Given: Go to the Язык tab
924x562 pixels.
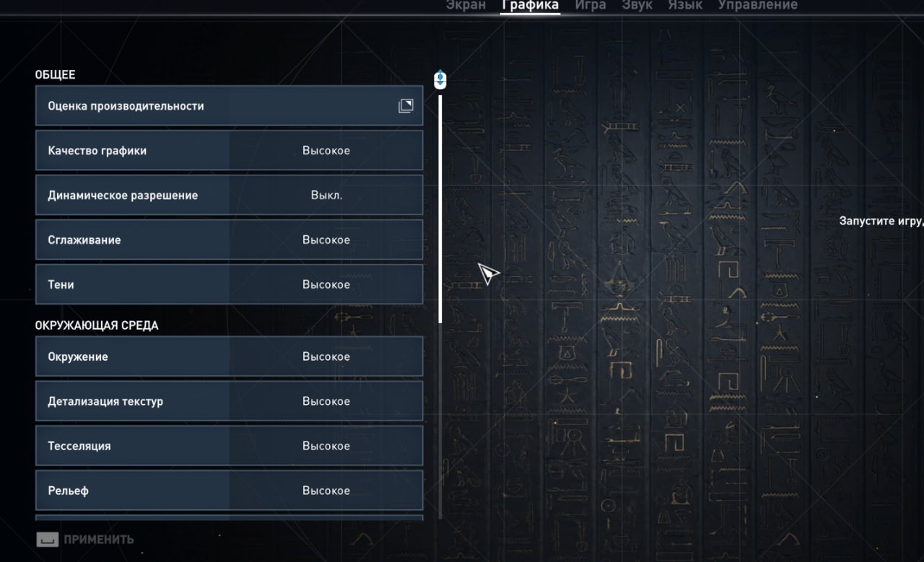Looking at the screenshot, I should point(685,6).
